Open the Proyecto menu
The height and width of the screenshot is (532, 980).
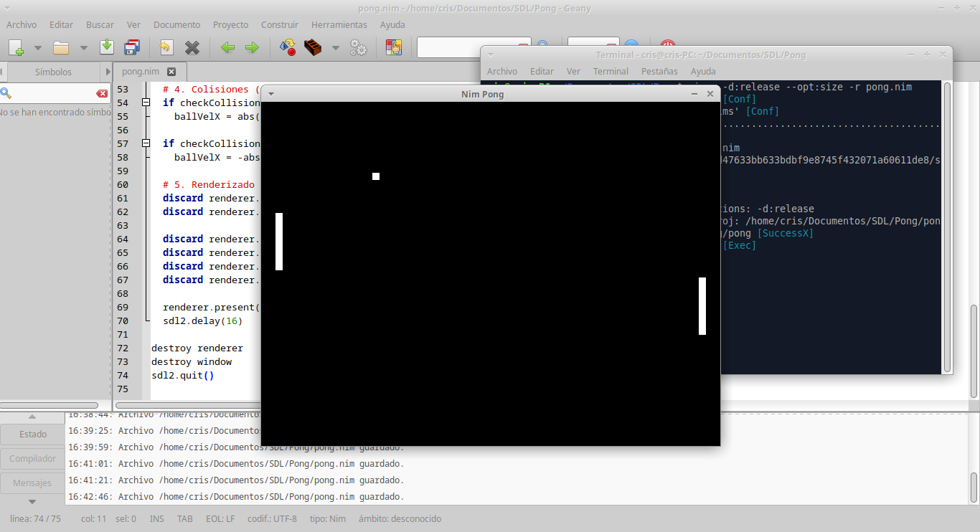point(231,24)
